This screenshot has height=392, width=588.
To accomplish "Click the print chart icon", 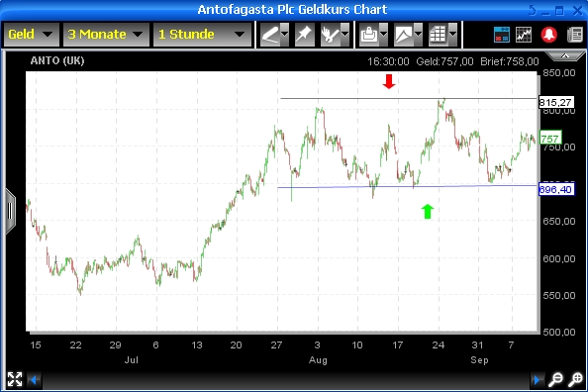I will 369,35.
